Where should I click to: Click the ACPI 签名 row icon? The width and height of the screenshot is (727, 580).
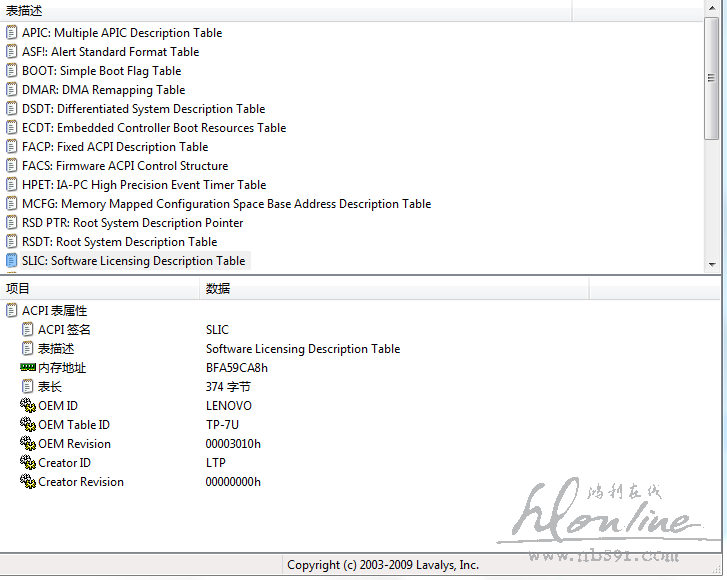(x=28, y=330)
